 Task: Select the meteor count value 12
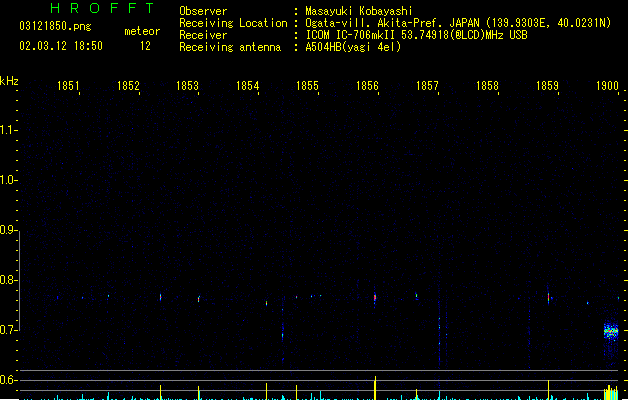pos(145,46)
